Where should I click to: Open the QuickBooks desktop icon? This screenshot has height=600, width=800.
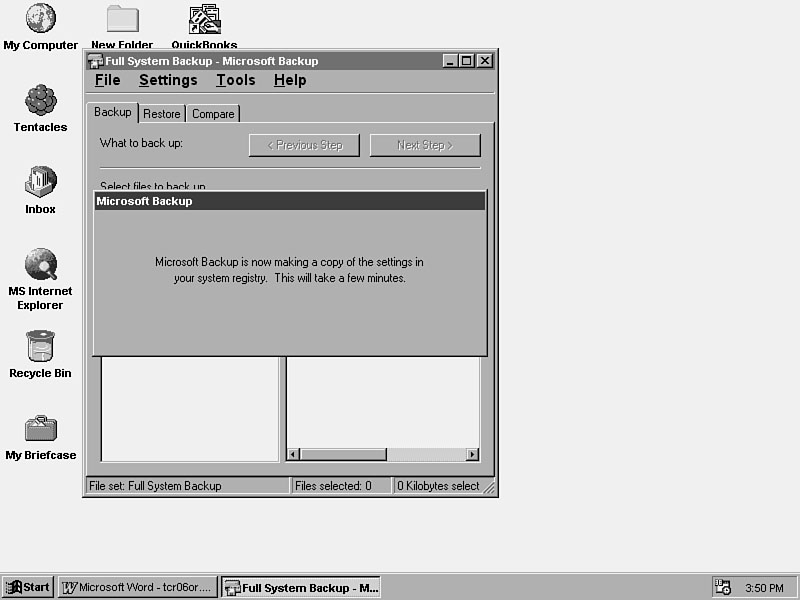point(204,19)
